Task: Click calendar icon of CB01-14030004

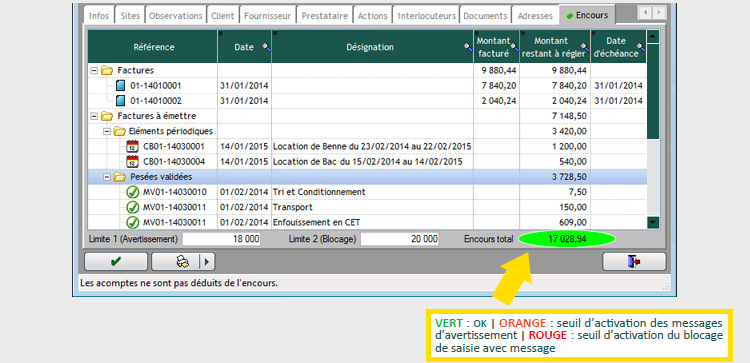Action: pyautogui.click(x=132, y=162)
